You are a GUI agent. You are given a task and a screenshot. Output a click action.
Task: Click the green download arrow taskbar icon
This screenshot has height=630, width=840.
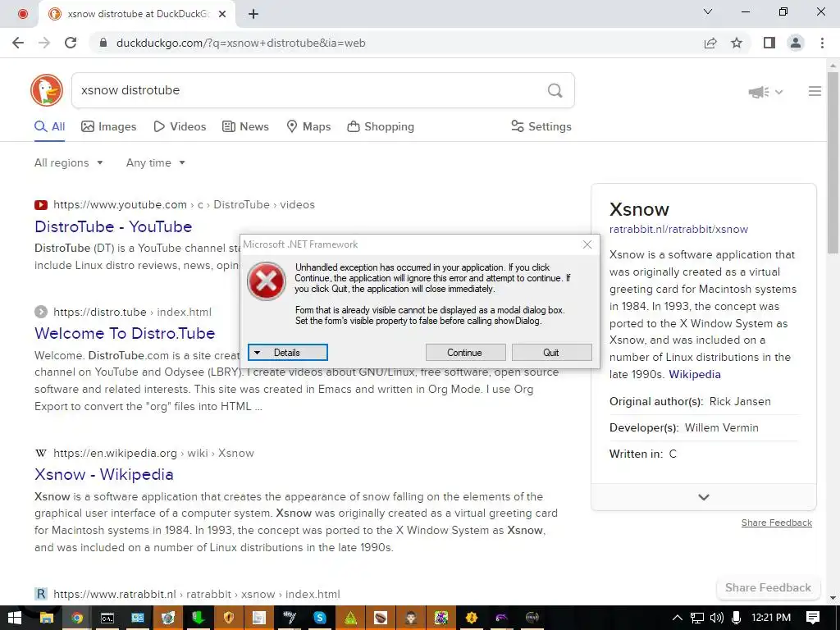pos(199,618)
